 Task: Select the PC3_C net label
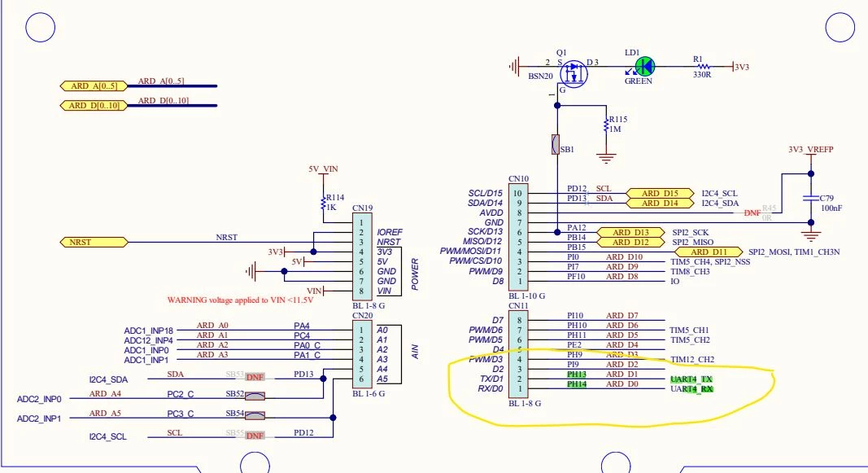(x=181, y=414)
